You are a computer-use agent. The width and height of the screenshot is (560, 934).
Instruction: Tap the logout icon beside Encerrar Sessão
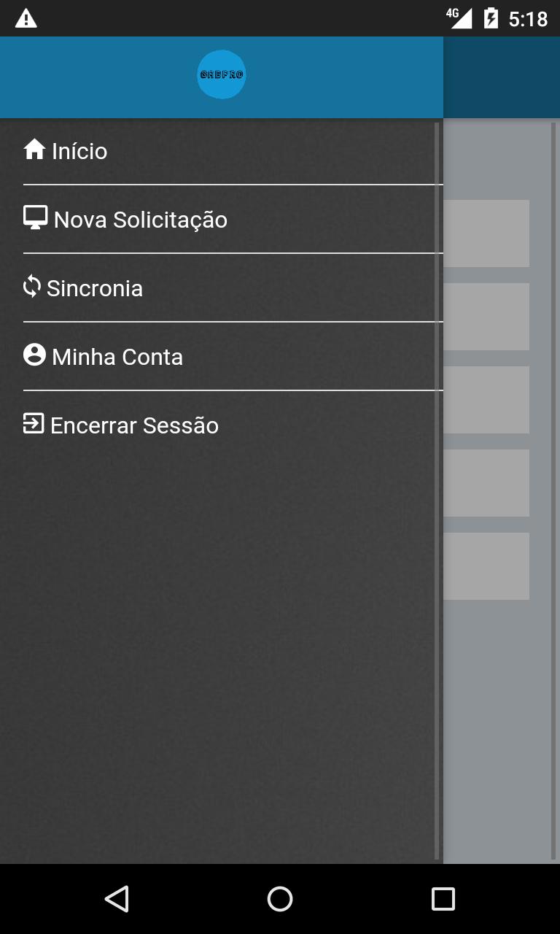(34, 423)
